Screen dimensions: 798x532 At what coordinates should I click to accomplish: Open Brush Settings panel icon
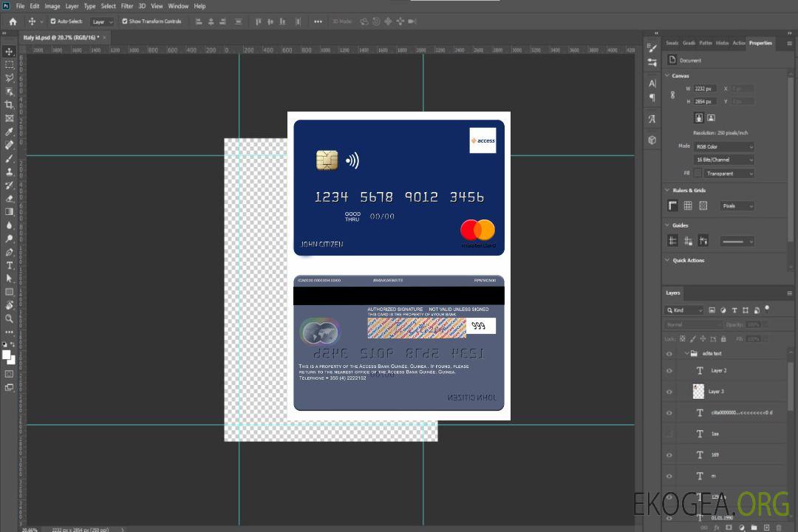coord(652,48)
